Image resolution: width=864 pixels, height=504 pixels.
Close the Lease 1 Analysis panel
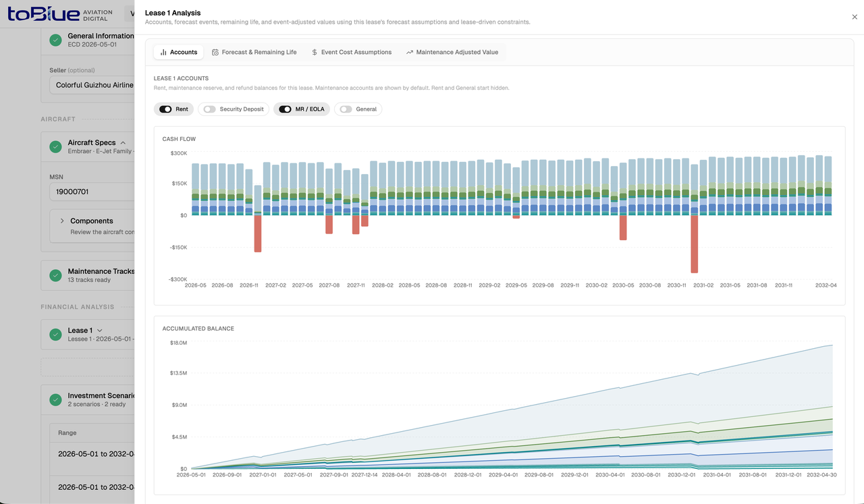855,17
